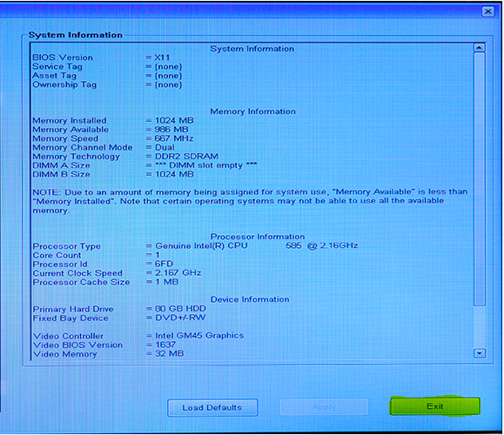This screenshot has height=435, width=504.
Task: Click the Primary Hard Drive entry
Action: click(119, 309)
